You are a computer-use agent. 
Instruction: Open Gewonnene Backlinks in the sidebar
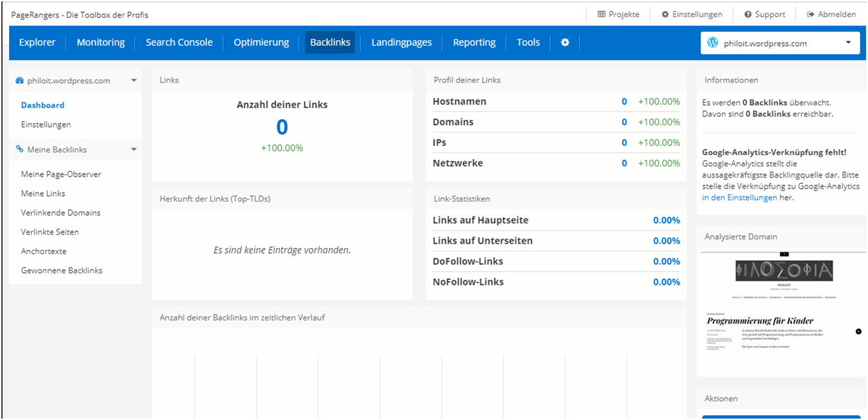click(x=61, y=271)
